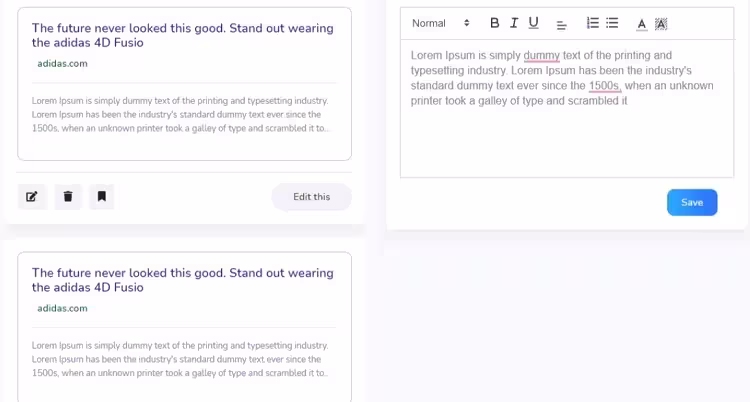The image size is (750, 402).
Task: Insert a bulleted list
Action: pos(612,23)
